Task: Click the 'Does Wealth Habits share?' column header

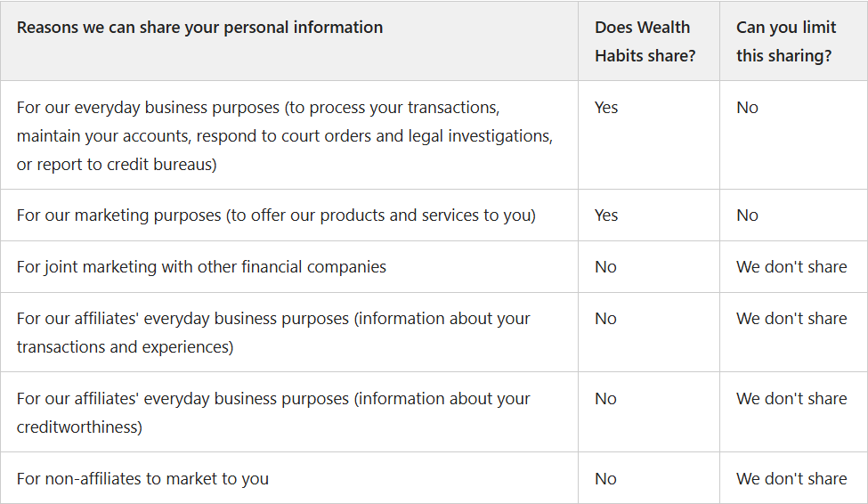Action: [645, 42]
